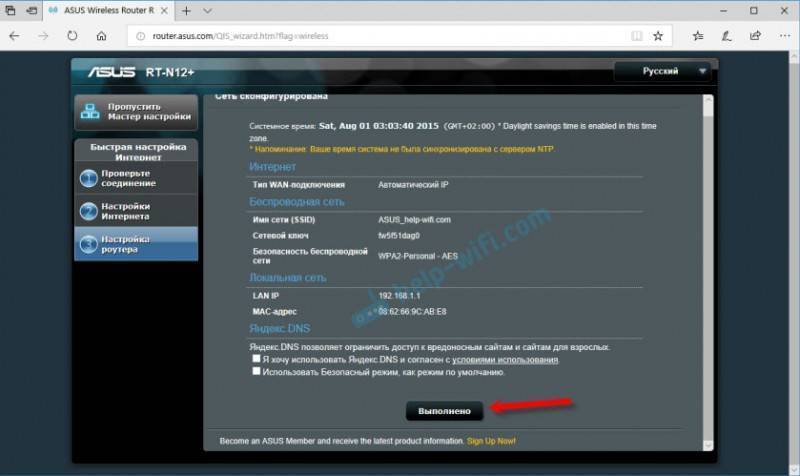This screenshot has height=476, width=800.
Task: Click the settings panel vertical scrollbar
Action: 708,272
